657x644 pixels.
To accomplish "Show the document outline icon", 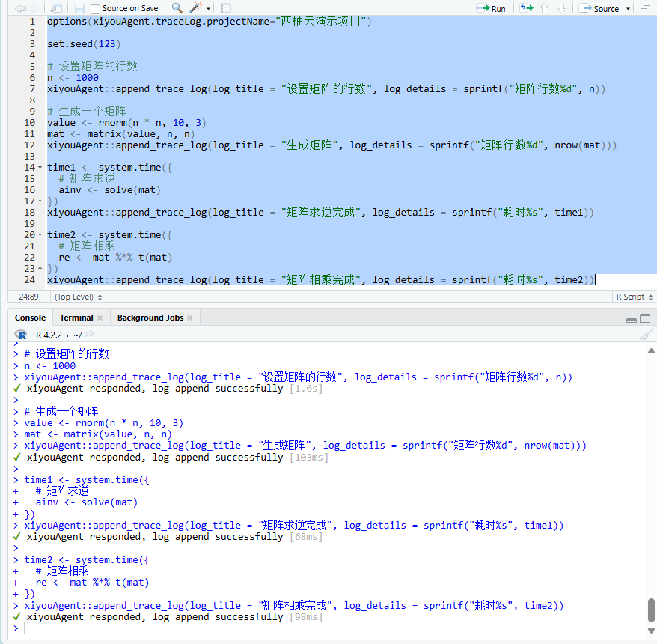I will tap(645, 8).
